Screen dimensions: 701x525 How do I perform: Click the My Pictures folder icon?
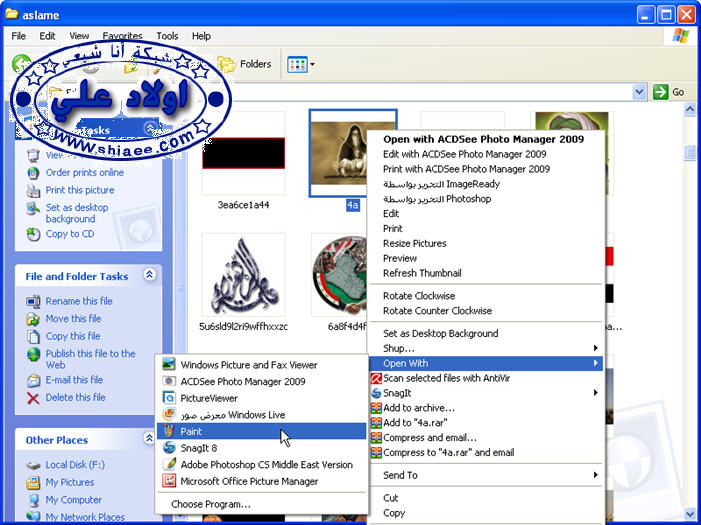(x=33, y=483)
